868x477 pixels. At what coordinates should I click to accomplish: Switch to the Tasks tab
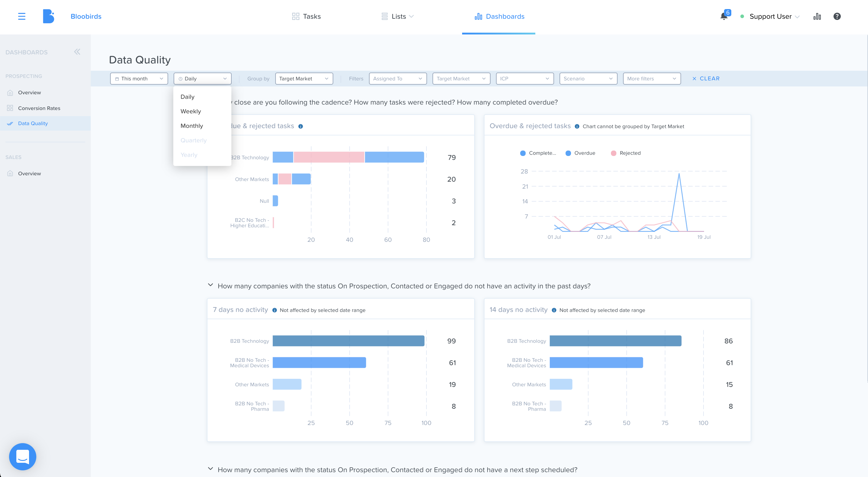pyautogui.click(x=306, y=16)
